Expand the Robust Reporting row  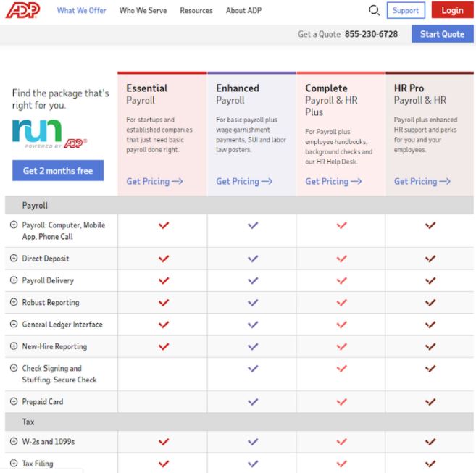point(14,302)
